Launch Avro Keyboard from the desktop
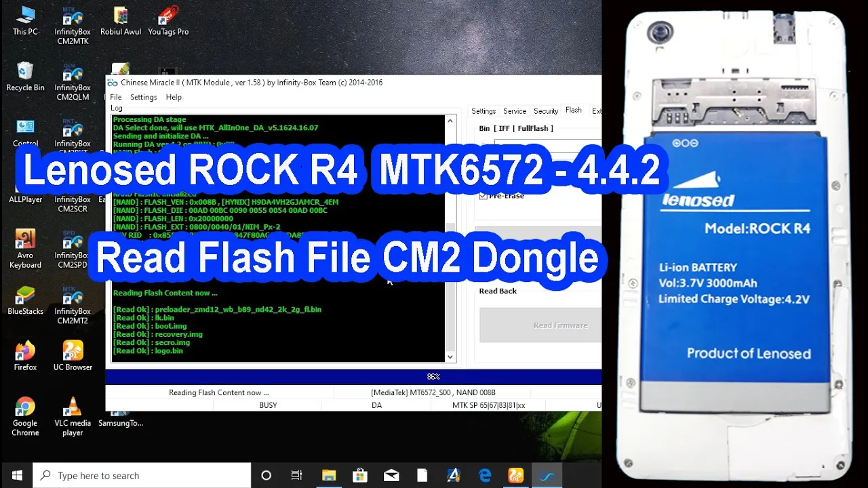 pyautogui.click(x=25, y=249)
